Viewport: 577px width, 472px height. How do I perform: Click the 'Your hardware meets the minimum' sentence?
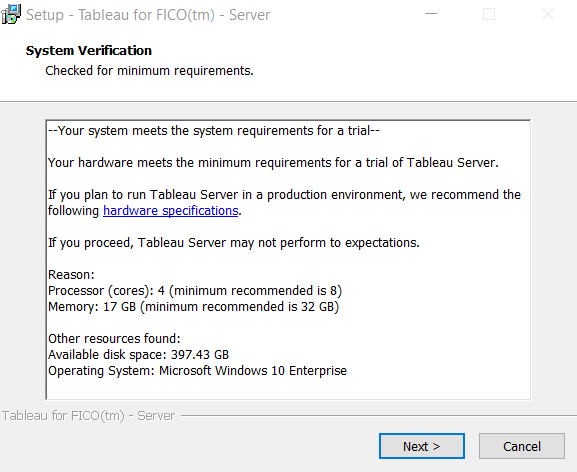pyautogui.click(x=273, y=163)
